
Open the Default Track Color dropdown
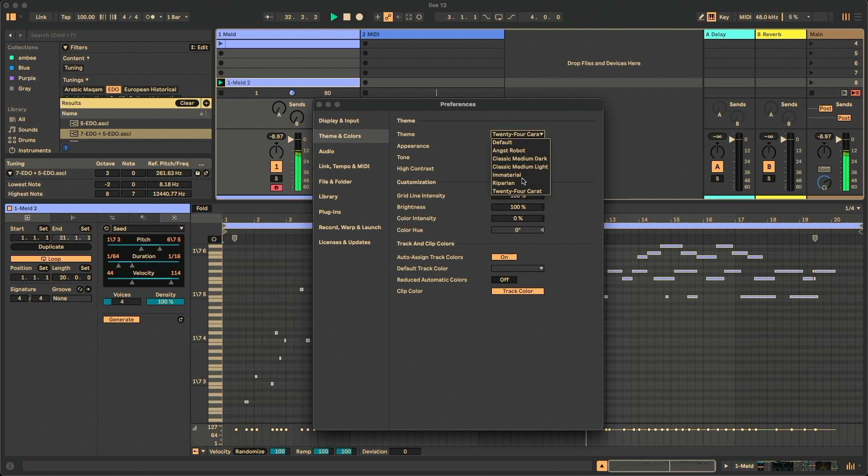518,269
